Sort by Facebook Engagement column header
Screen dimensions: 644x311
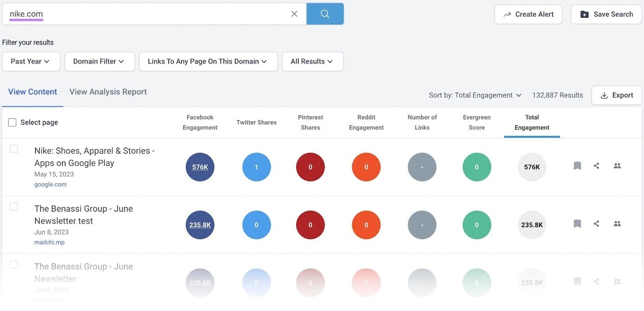click(200, 122)
